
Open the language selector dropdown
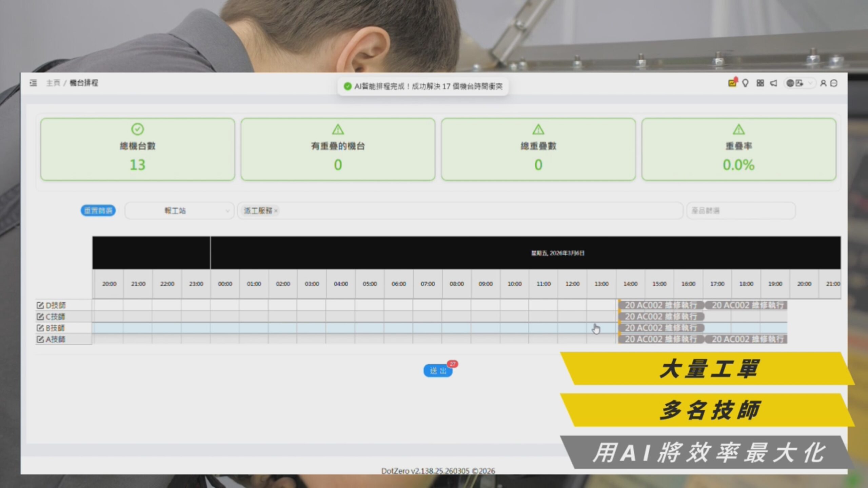(x=800, y=83)
